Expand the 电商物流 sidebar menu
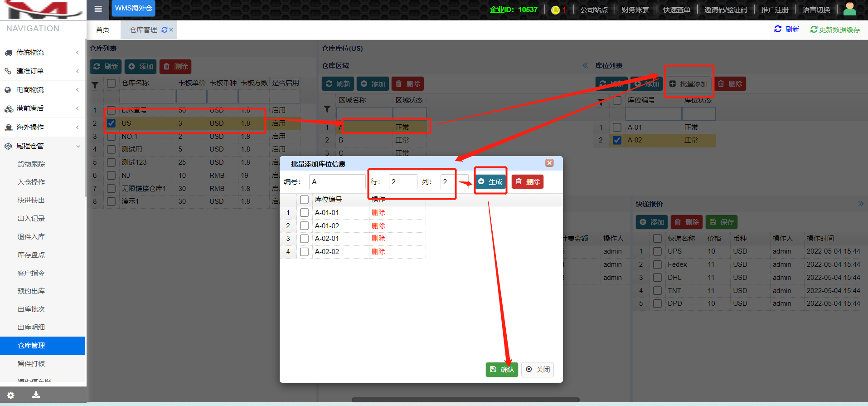The image size is (868, 406). tap(43, 90)
